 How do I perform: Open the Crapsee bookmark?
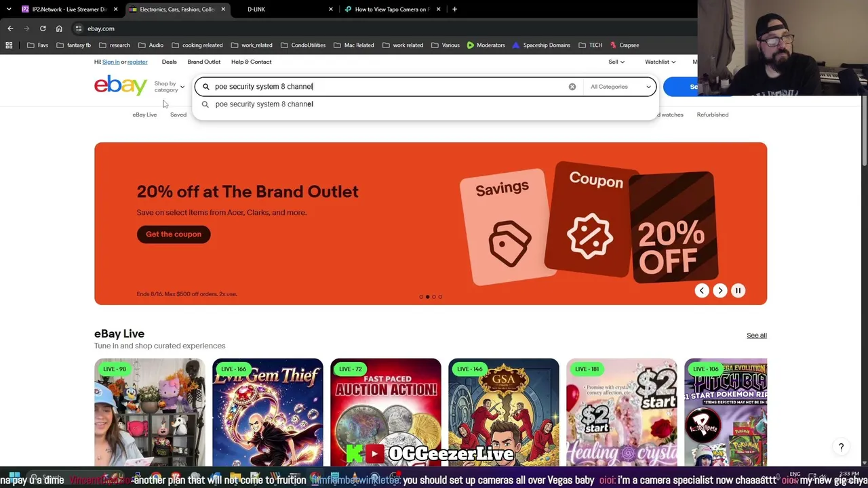point(625,45)
